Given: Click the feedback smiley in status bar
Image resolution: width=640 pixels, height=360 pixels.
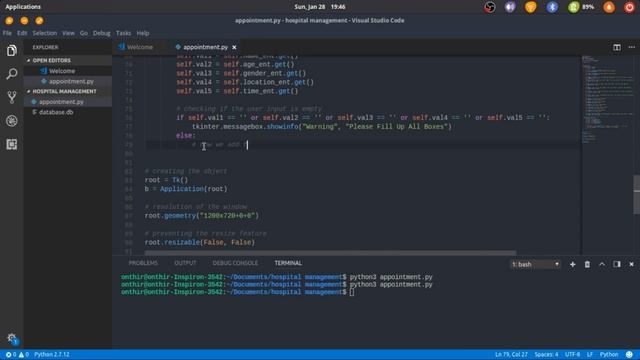Looking at the screenshot, I should (629, 354).
